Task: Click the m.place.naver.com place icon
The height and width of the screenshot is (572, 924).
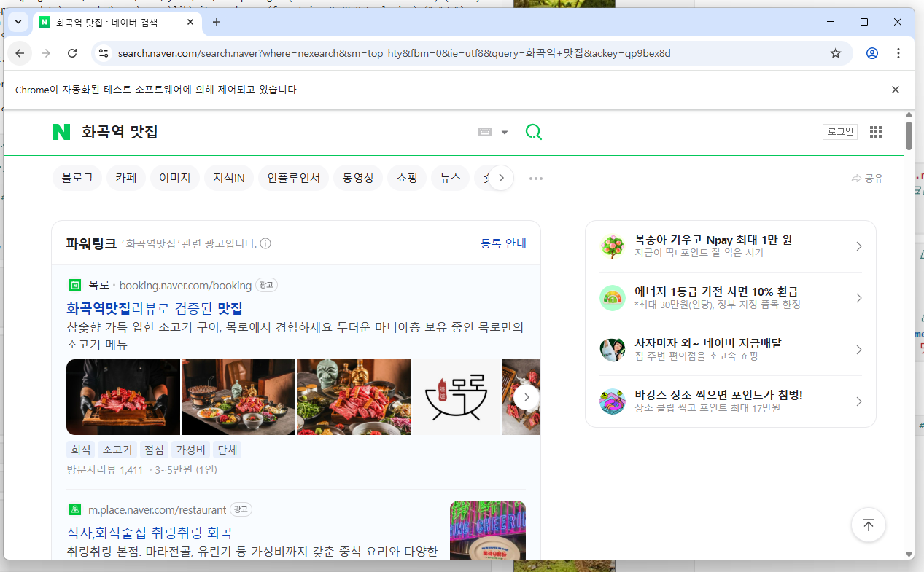Action: click(x=74, y=509)
